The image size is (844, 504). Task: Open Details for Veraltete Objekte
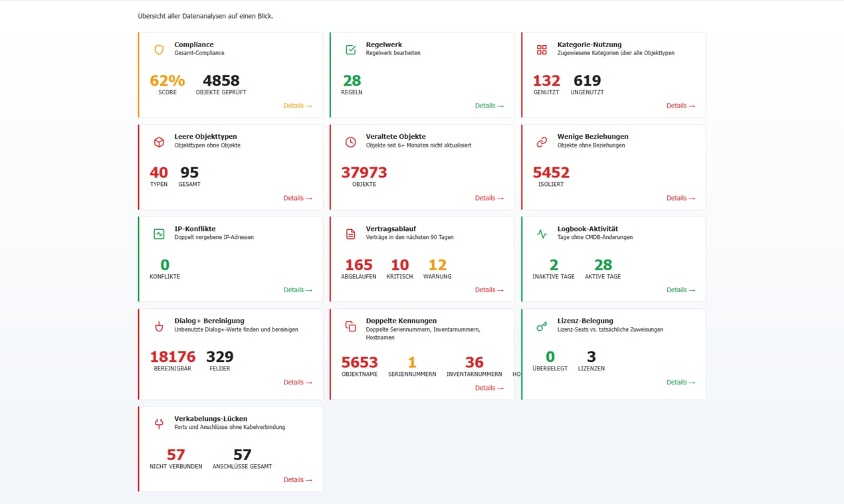[489, 198]
